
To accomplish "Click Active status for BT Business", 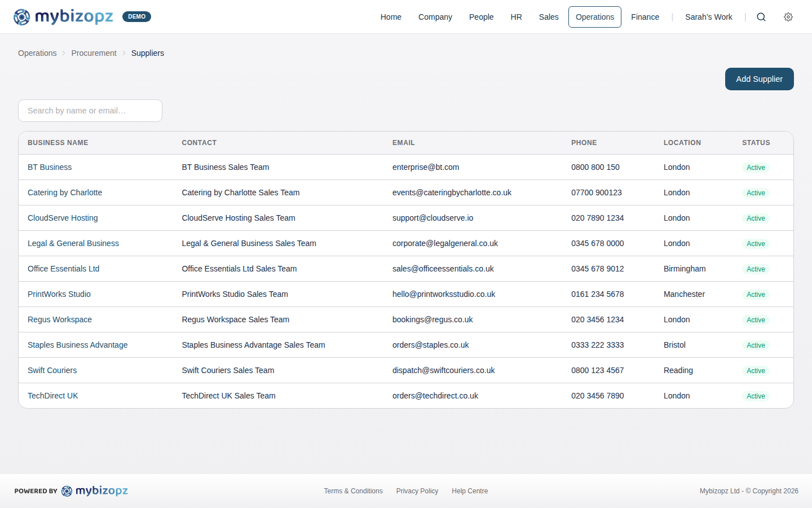I will [x=756, y=168].
